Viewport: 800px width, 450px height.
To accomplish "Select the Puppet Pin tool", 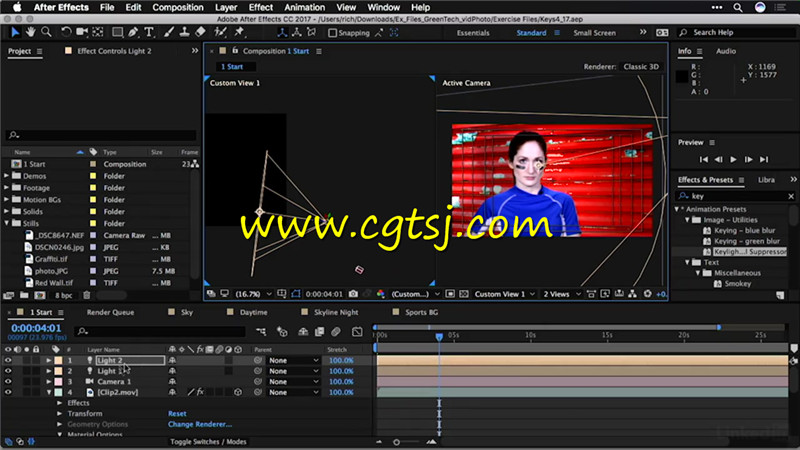I will point(239,32).
